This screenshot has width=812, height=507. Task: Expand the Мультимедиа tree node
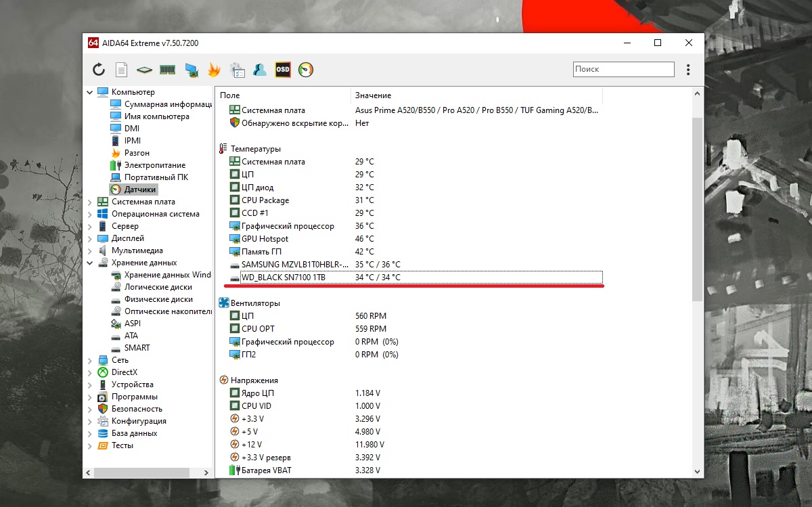tap(90, 250)
